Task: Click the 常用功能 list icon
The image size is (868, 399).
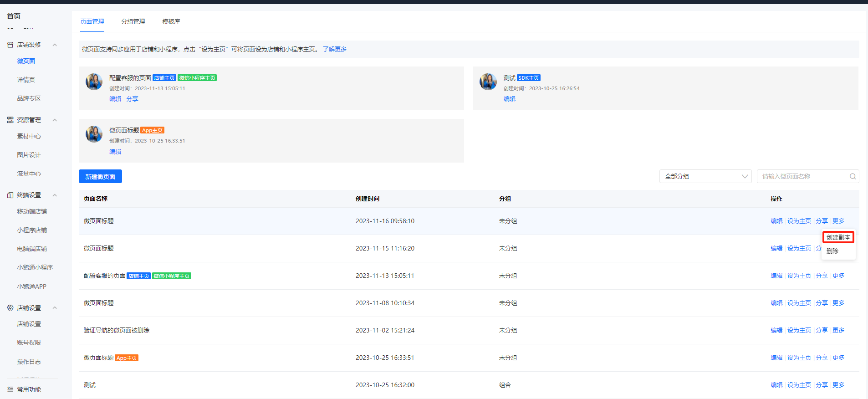Action: 10,389
